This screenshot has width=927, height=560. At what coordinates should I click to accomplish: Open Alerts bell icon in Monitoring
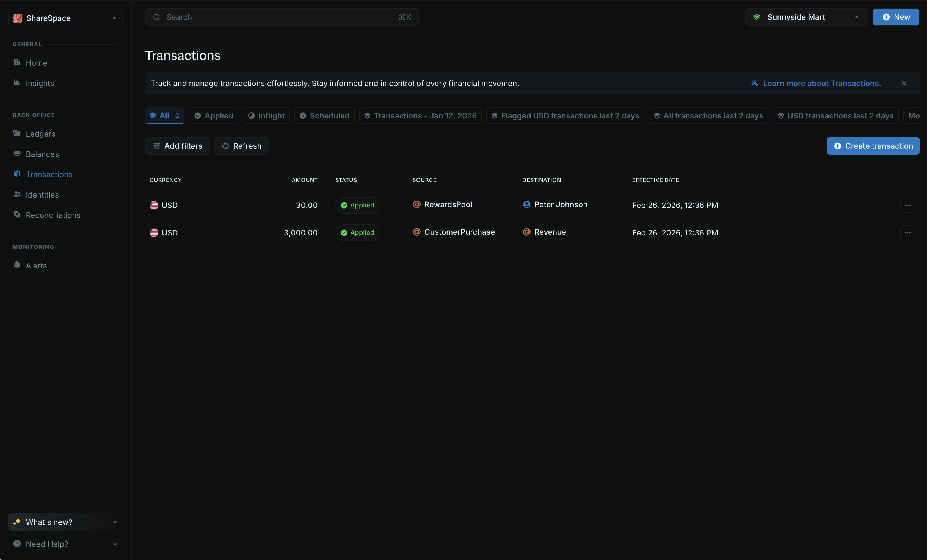pyautogui.click(x=17, y=265)
